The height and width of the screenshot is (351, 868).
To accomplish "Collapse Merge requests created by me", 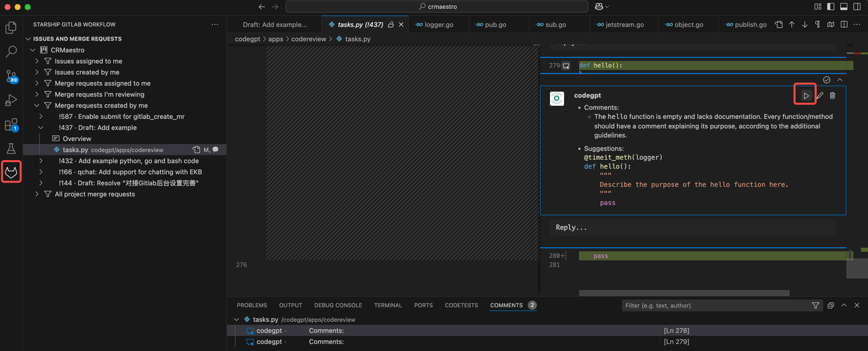I will coord(37,106).
